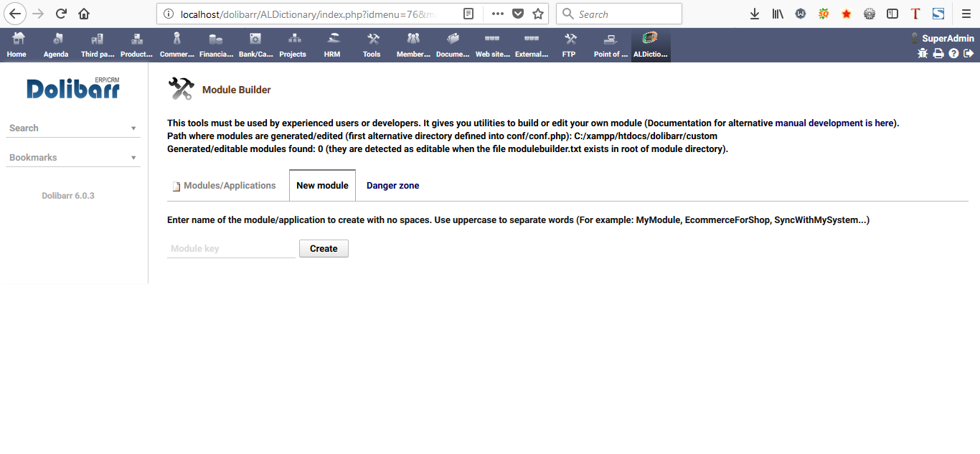Click the SQ extension icon
Image resolution: width=980 pixels, height=454 pixels.
pos(824,14)
